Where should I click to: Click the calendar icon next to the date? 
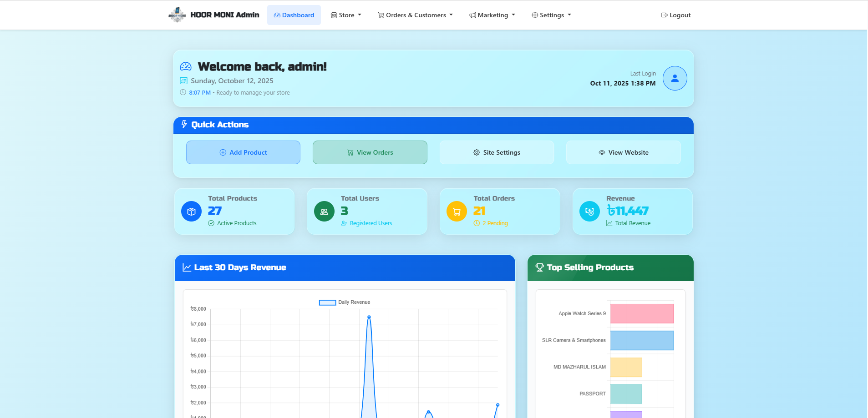coord(183,81)
